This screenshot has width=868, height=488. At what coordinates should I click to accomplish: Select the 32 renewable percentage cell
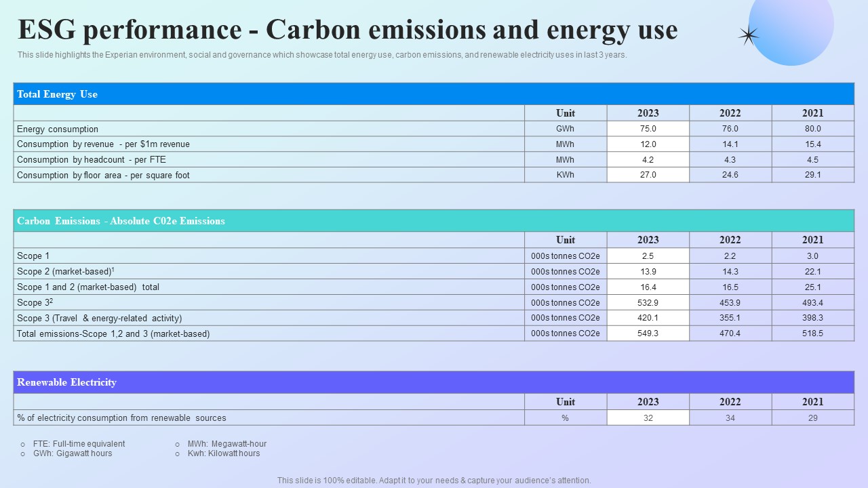tap(648, 418)
